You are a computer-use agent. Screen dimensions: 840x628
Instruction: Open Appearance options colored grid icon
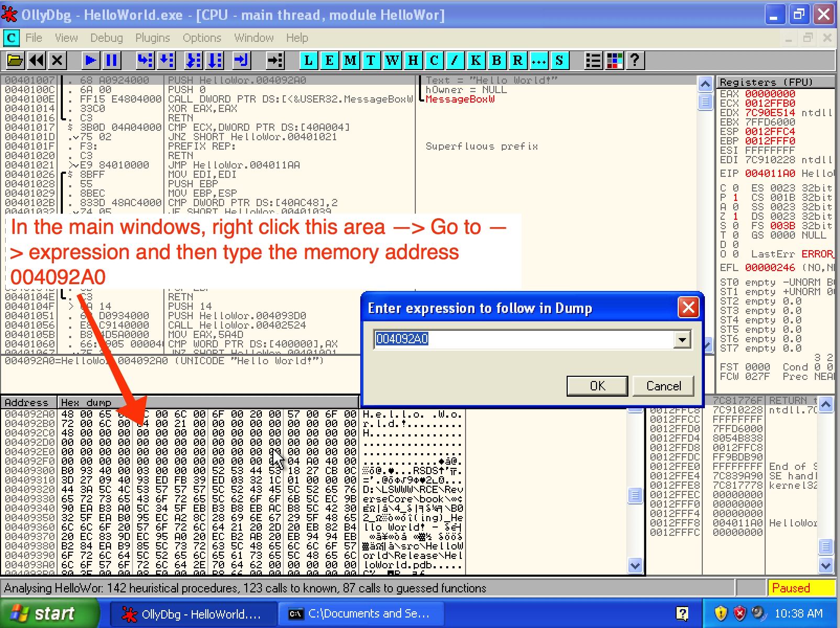pyautogui.click(x=614, y=61)
